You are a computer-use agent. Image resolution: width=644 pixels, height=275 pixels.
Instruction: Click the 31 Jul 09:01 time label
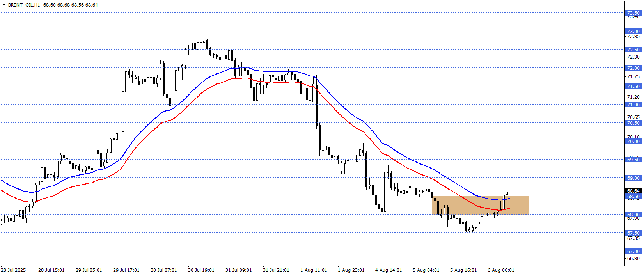point(239,270)
